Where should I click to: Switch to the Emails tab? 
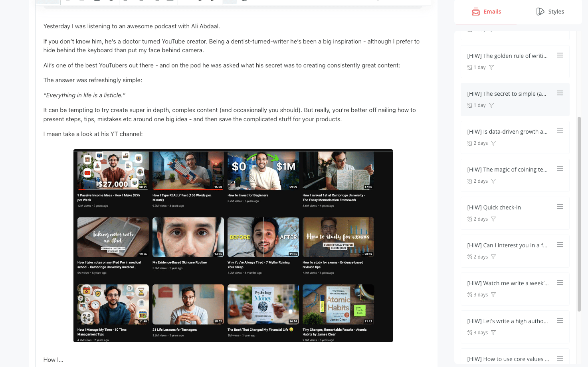click(x=486, y=12)
